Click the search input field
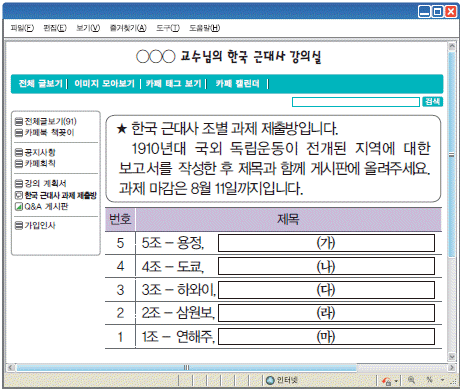This screenshot has height=390, width=462. (356, 102)
